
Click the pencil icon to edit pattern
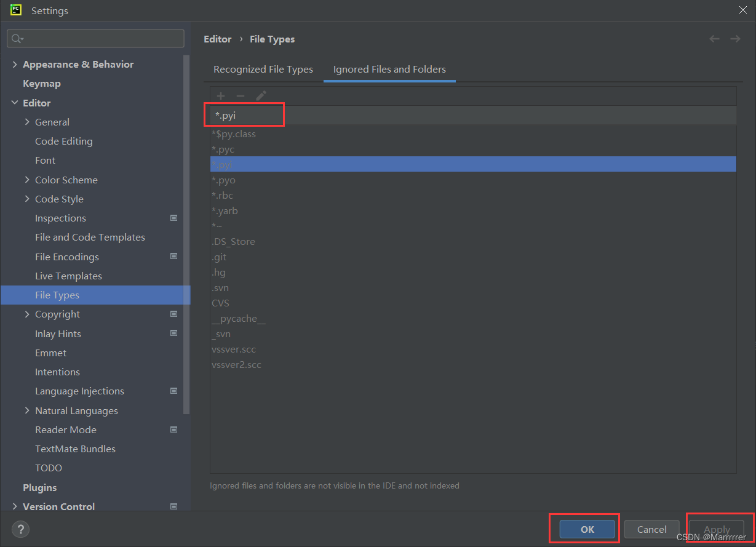(x=260, y=95)
